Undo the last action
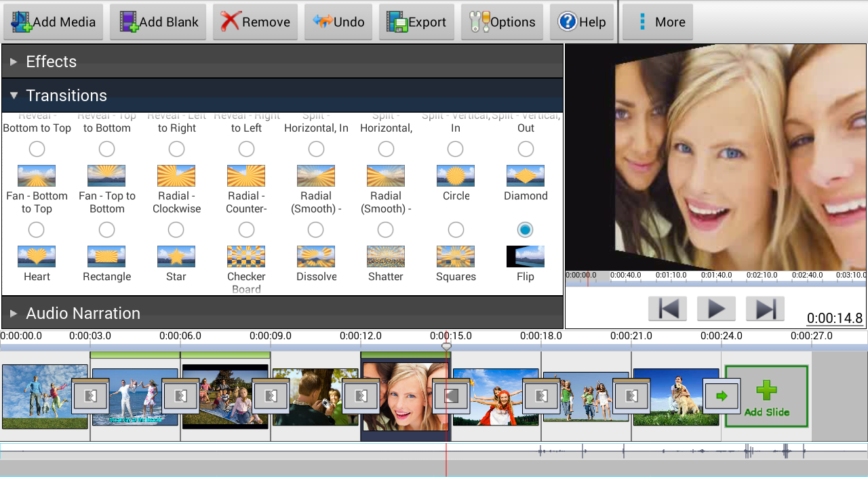The width and height of the screenshot is (868, 477). pyautogui.click(x=339, y=22)
